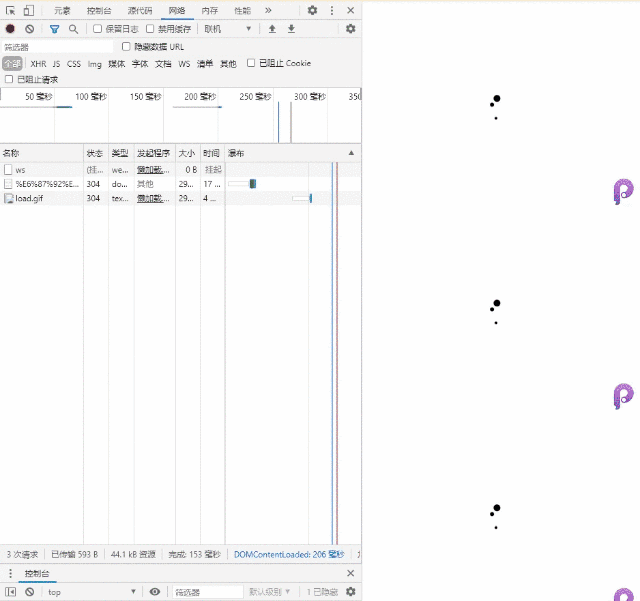Image resolution: width=640 pixels, height=601 pixels.
Task: Sort by 时间 column header
Action: point(212,153)
